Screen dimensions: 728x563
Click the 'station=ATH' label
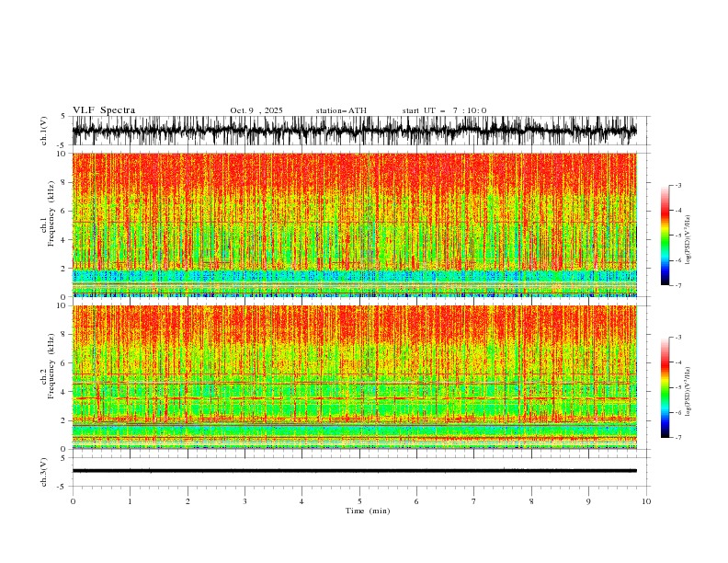[x=341, y=110]
